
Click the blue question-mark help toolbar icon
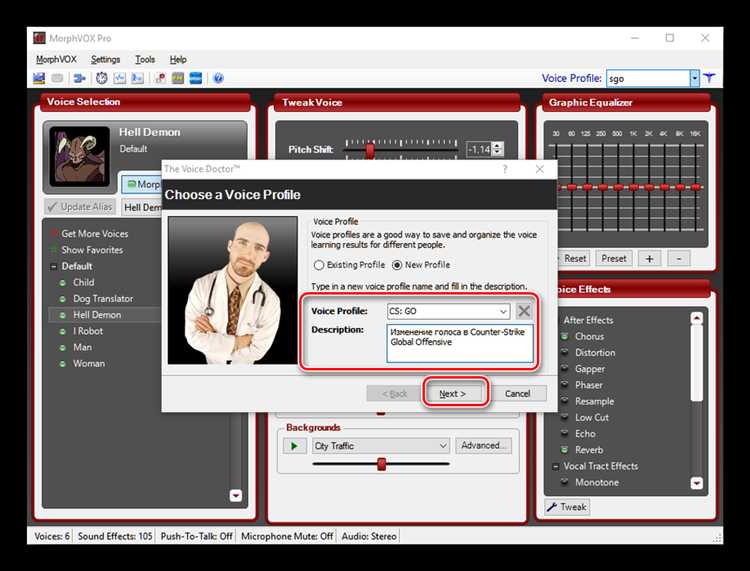(218, 78)
